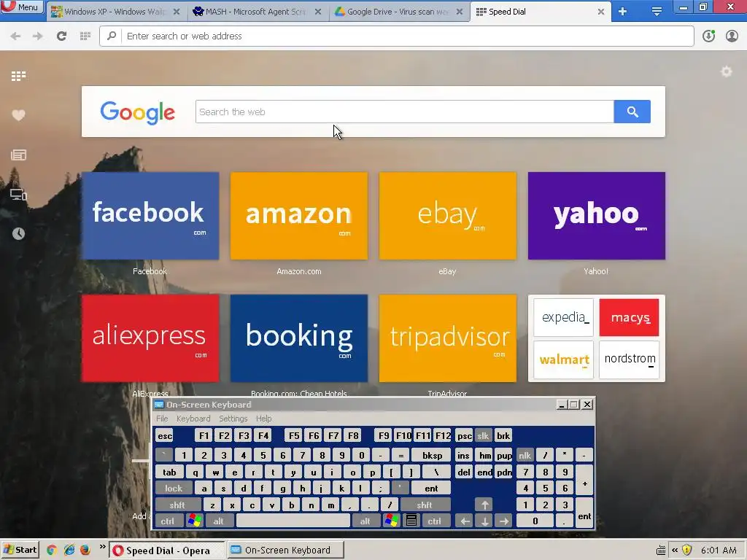The height and width of the screenshot is (560, 747).
Task: Open the nordstrom thumbnail in folder
Action: pyautogui.click(x=629, y=359)
